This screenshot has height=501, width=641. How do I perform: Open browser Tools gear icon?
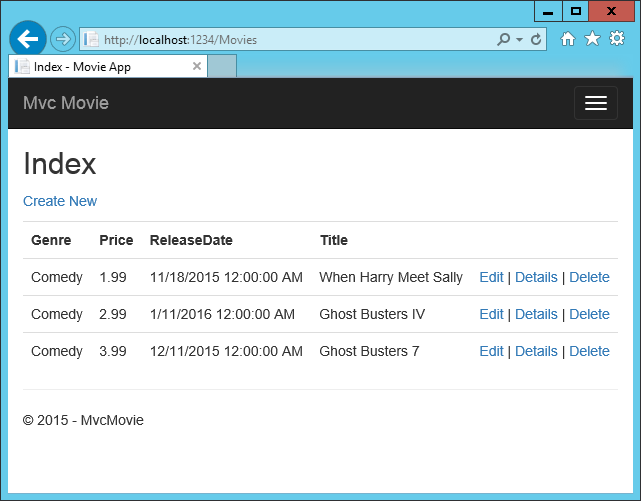pos(616,38)
